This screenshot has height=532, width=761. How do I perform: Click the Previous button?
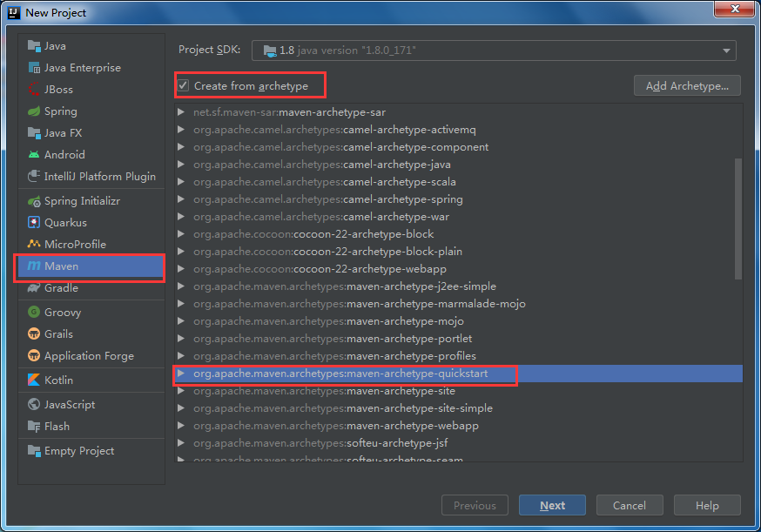475,505
